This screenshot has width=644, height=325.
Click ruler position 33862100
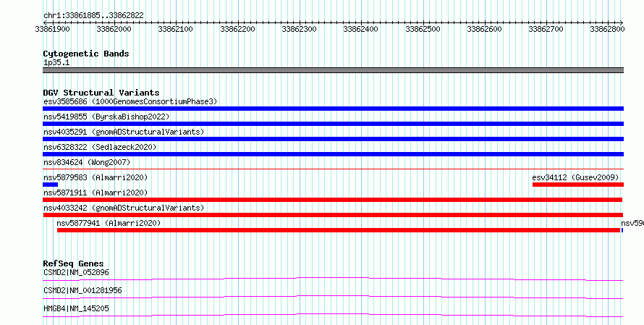(x=175, y=29)
